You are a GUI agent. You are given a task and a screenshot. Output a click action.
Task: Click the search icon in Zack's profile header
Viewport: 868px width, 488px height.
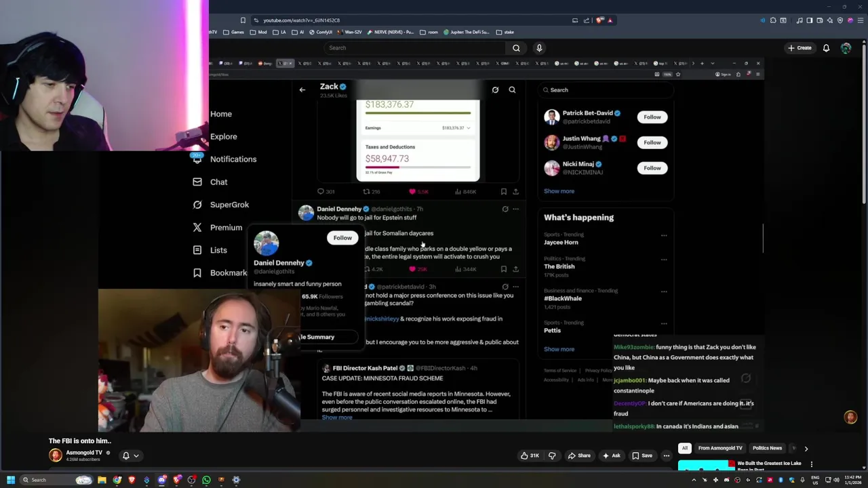tap(512, 89)
